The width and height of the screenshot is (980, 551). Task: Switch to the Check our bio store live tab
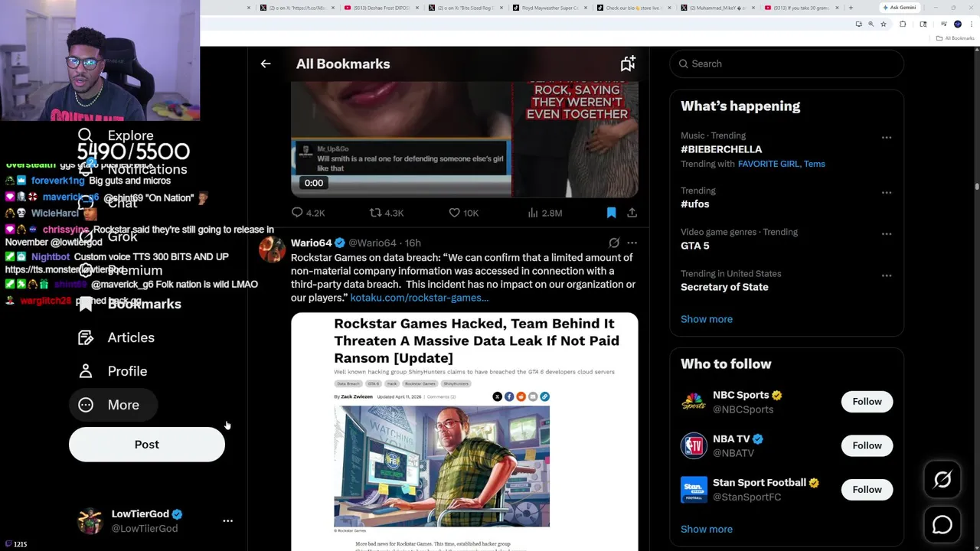coord(633,8)
